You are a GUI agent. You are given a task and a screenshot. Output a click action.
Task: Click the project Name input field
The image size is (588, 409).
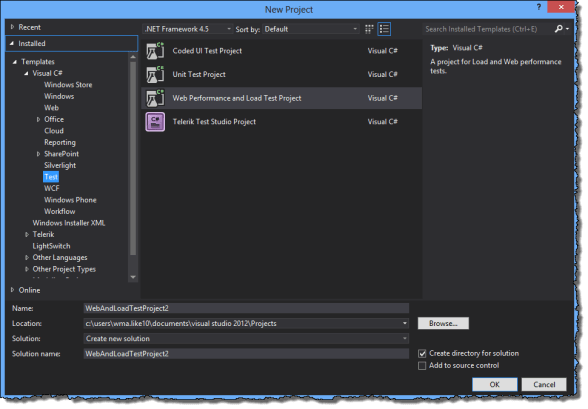pos(246,308)
